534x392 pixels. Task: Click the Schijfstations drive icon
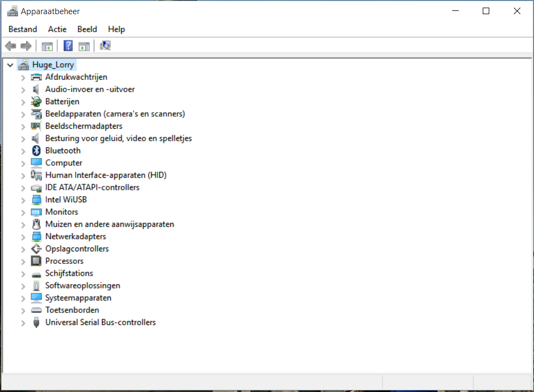37,275
